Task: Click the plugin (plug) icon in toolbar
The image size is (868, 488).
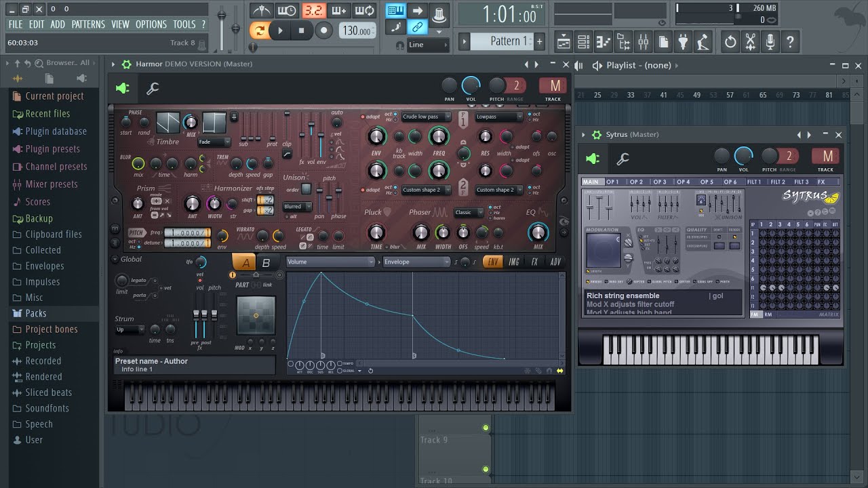Action: [x=684, y=42]
